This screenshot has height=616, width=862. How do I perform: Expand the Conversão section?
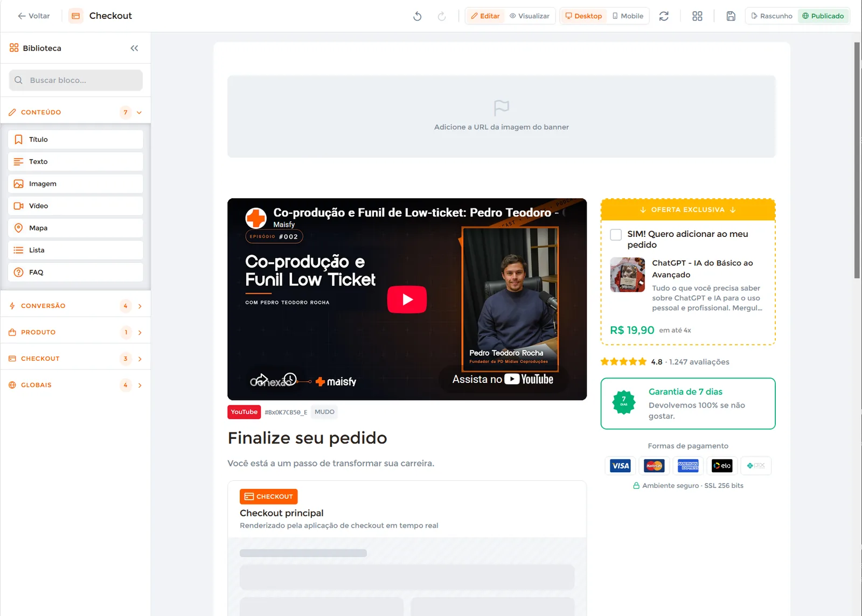[75, 306]
